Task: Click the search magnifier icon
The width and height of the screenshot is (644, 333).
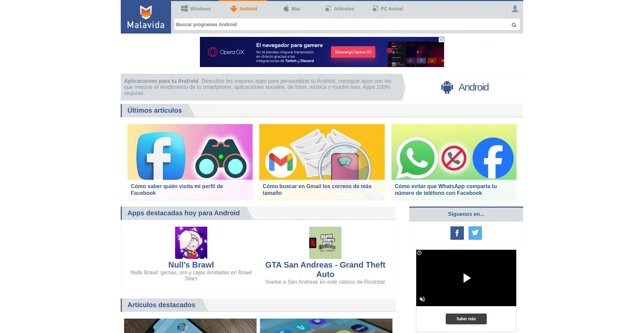Action: pos(514,25)
